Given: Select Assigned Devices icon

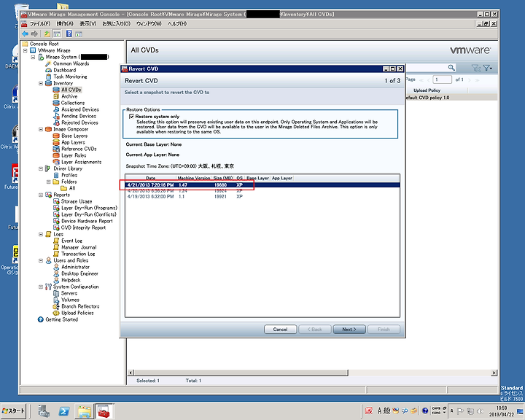Looking at the screenshot, I should pos(56,109).
